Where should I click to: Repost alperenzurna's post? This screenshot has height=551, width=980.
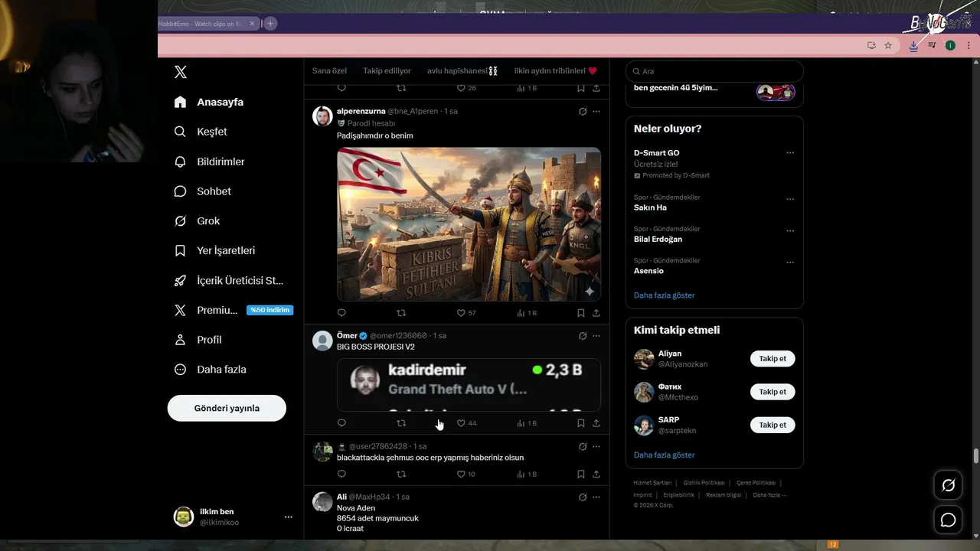point(401,313)
